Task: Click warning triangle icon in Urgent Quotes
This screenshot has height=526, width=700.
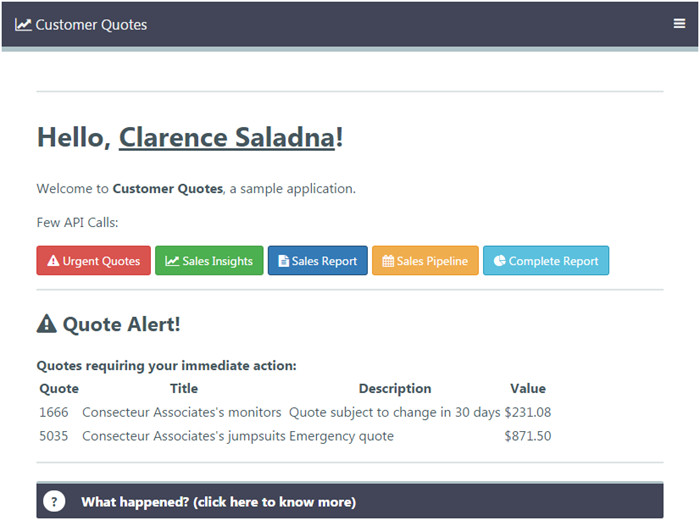Action: click(53, 260)
